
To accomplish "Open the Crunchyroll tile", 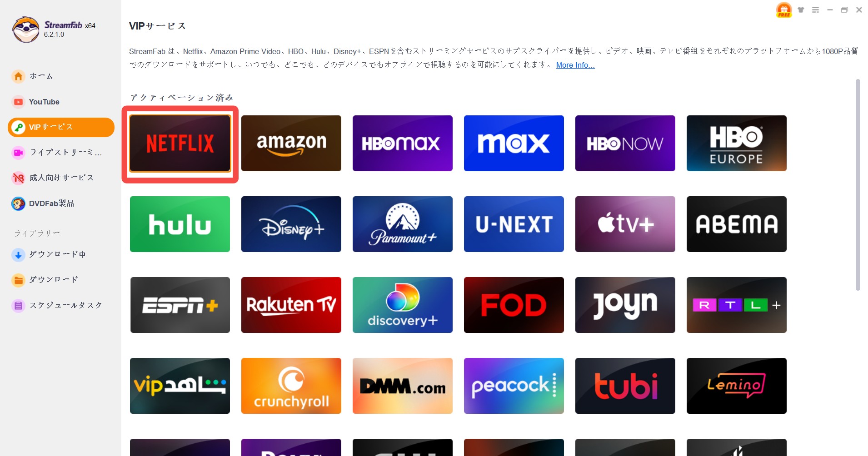I will pyautogui.click(x=291, y=386).
